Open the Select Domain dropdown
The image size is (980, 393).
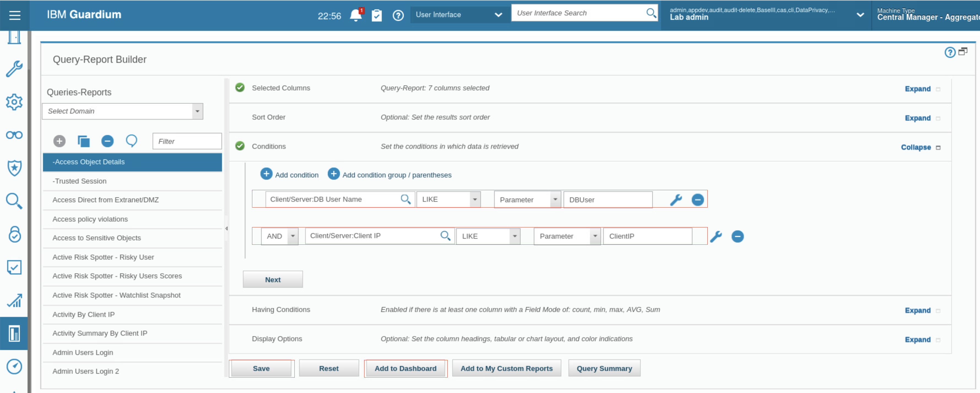click(197, 111)
